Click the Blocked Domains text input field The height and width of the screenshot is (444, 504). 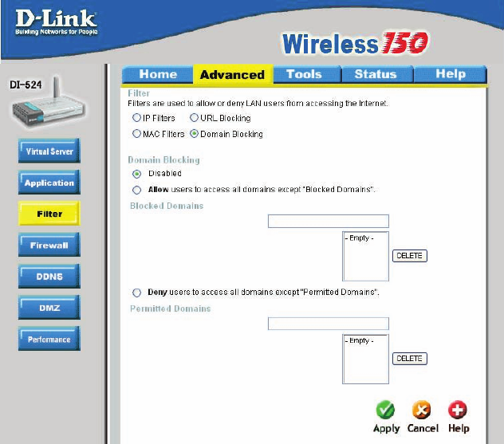(329, 221)
